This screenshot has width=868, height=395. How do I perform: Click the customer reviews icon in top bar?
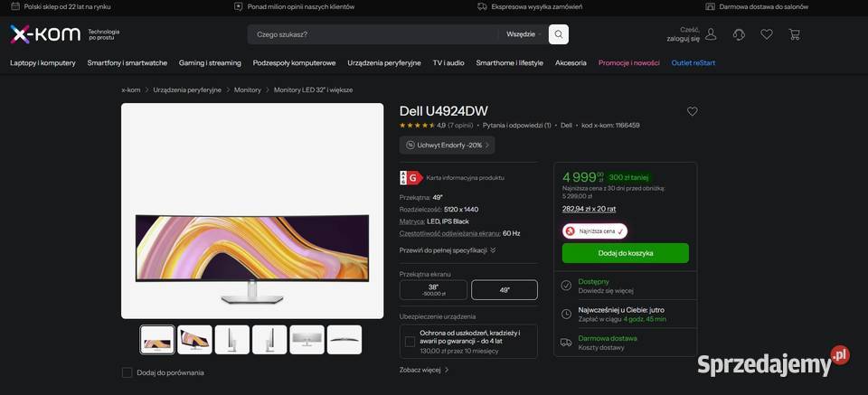point(239,6)
